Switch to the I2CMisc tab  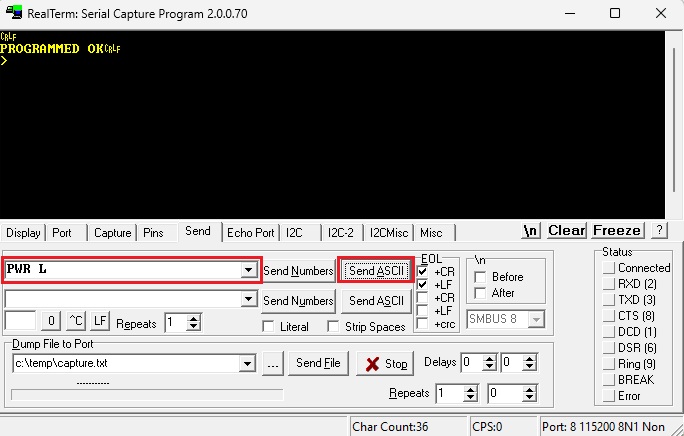point(389,233)
